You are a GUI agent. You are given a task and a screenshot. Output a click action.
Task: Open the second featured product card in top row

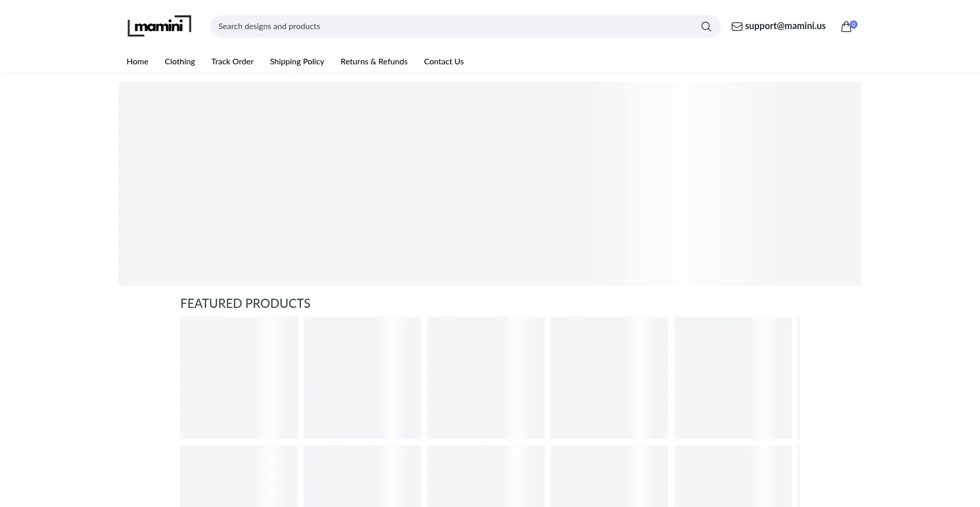(362, 378)
